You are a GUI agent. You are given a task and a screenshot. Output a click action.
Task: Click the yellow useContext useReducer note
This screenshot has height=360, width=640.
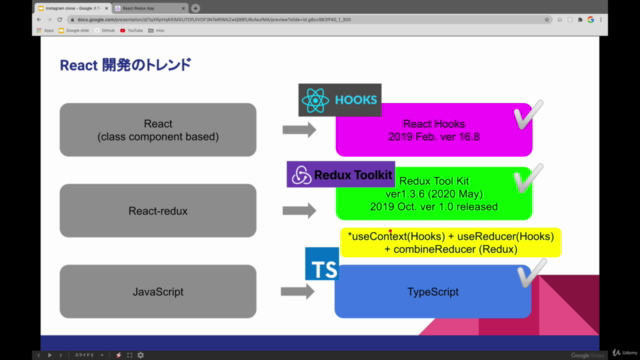[x=451, y=242]
